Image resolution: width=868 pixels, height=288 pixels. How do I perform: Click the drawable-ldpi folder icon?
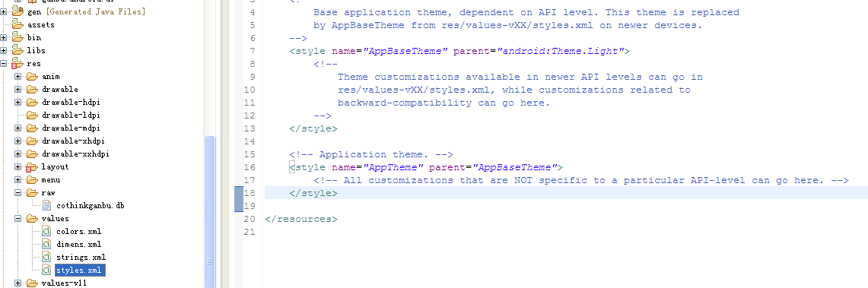(x=32, y=115)
